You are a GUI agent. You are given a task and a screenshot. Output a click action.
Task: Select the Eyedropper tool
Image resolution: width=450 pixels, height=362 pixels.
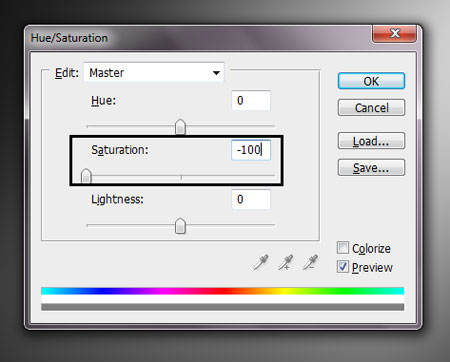(261, 262)
